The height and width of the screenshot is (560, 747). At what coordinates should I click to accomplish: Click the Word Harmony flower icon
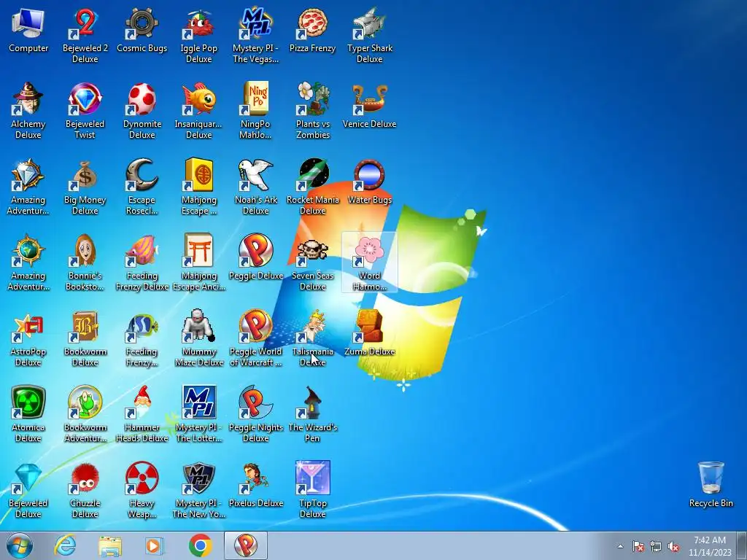[x=369, y=262]
